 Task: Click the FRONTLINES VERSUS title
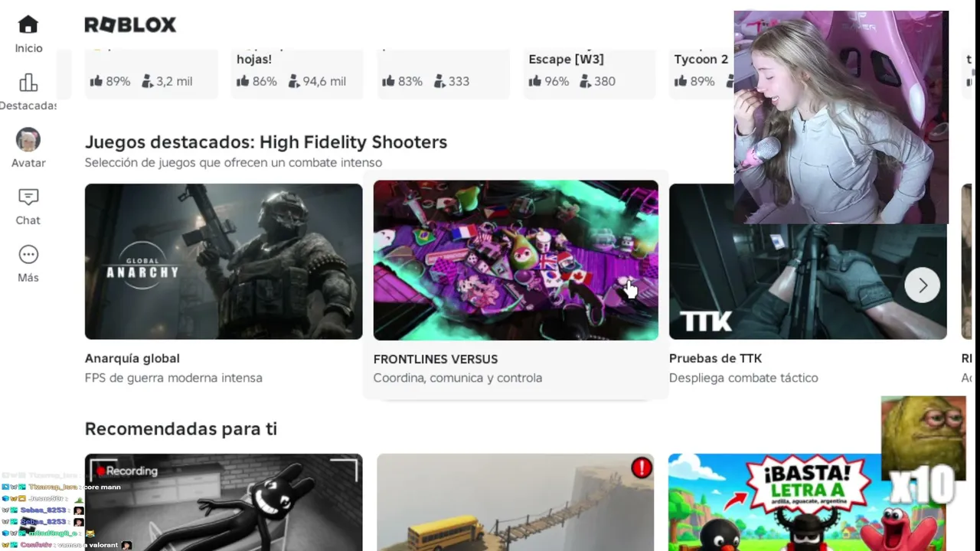(436, 359)
